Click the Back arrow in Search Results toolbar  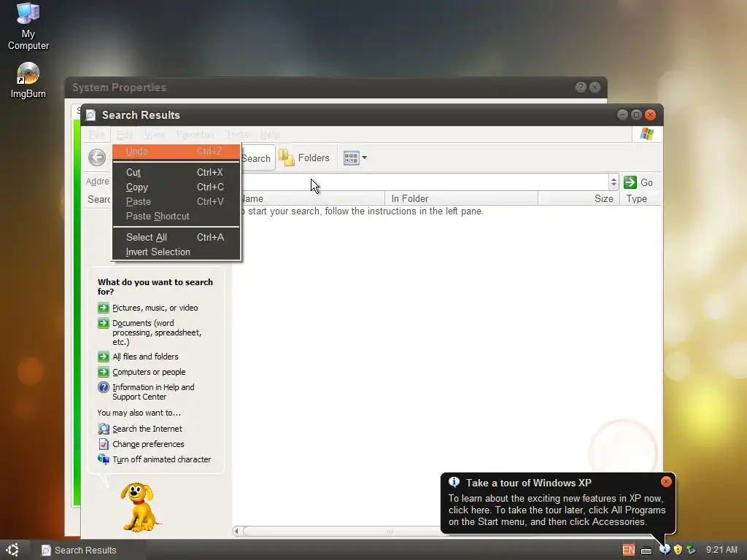97,157
